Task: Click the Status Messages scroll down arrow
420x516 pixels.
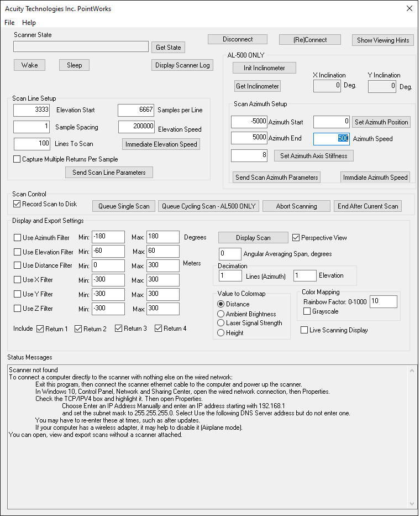Action: point(411,503)
